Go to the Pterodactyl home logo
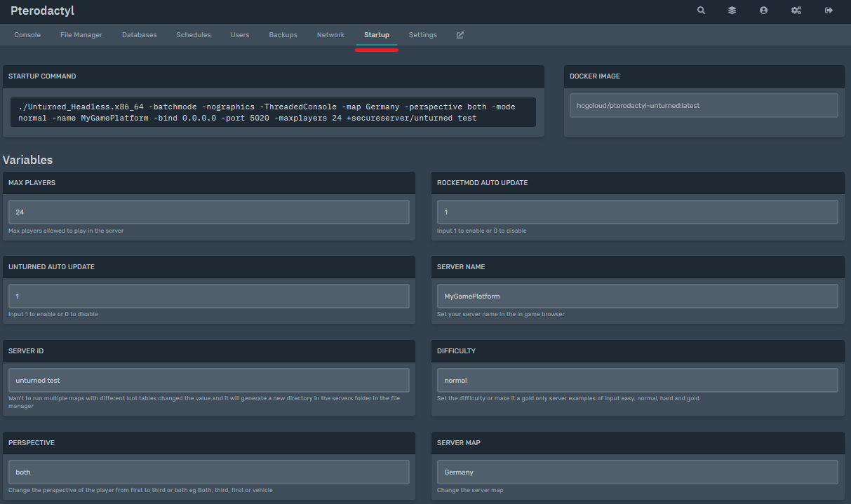This screenshot has width=851, height=504. click(x=42, y=11)
